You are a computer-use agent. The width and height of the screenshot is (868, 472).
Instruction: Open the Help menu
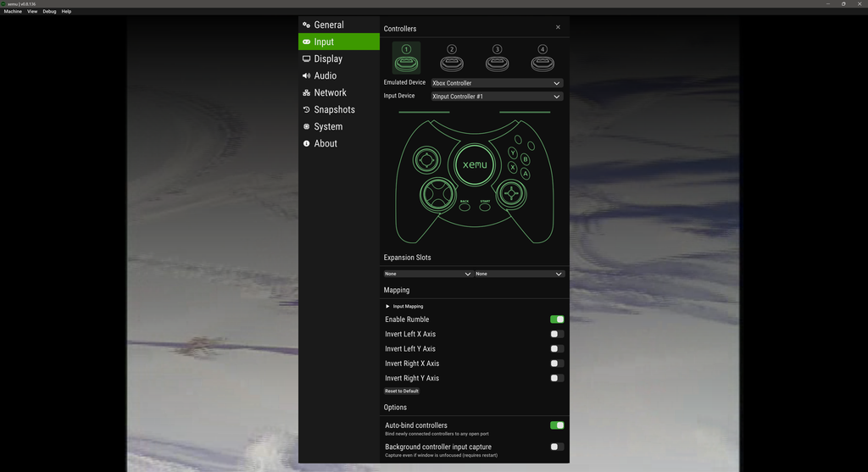pyautogui.click(x=66, y=11)
